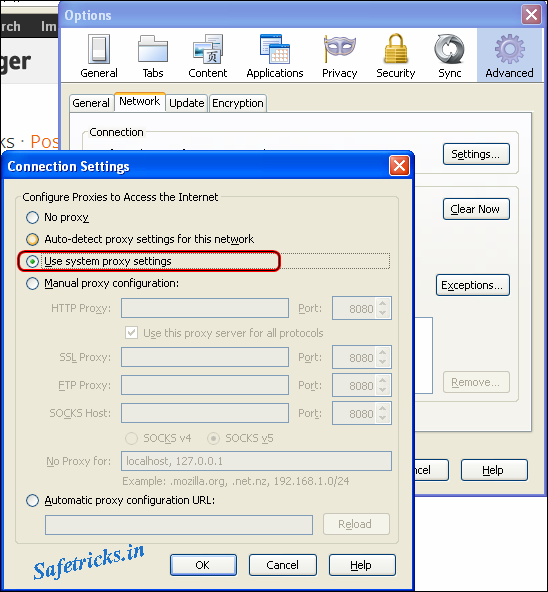Open the Privacy mask category

coord(339,56)
